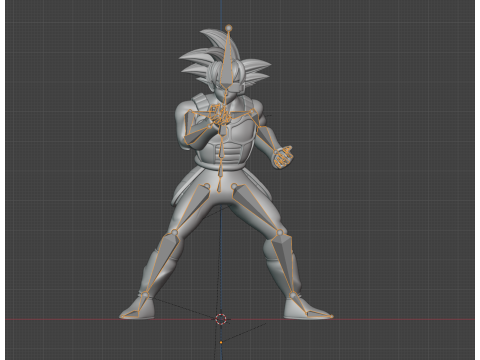The image size is (480, 360).
Task: Click the knee joint on the view's right
Action: 280,232
